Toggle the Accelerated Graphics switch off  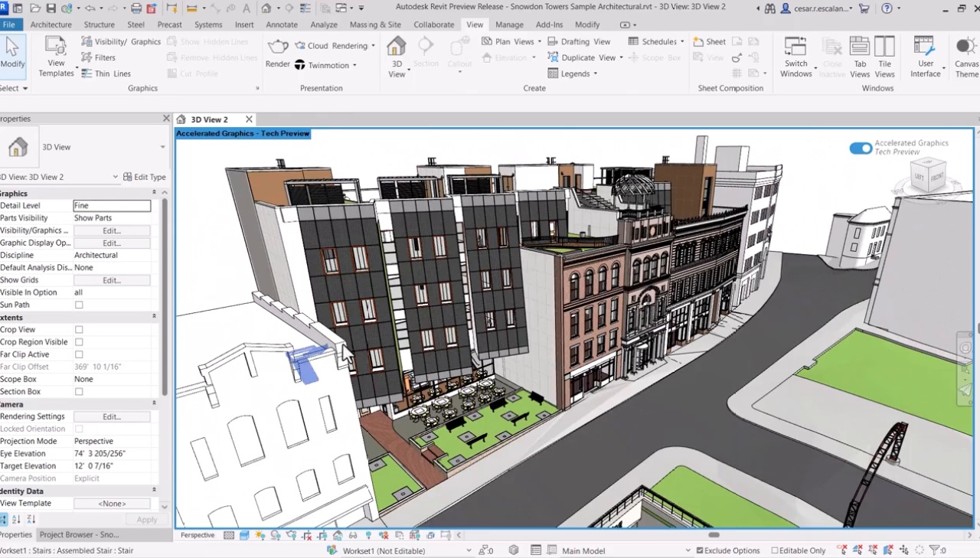861,148
